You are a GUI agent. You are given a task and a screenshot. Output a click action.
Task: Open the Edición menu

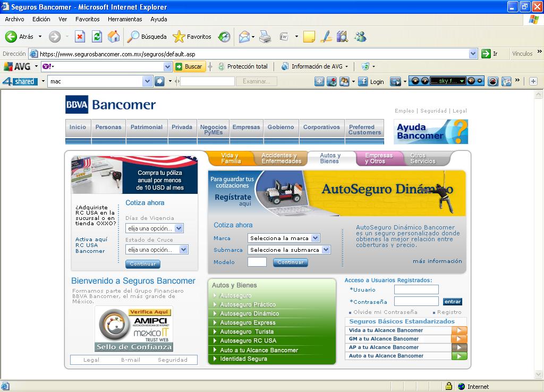tap(41, 19)
